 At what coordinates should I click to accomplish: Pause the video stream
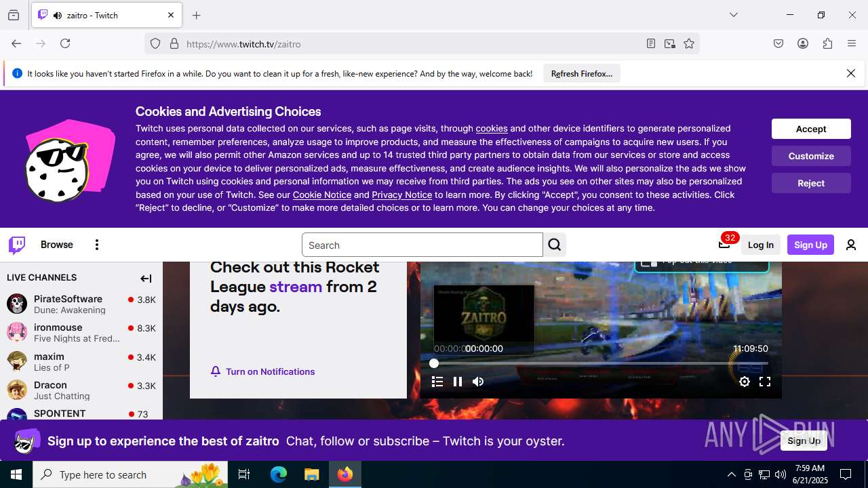tap(458, 382)
